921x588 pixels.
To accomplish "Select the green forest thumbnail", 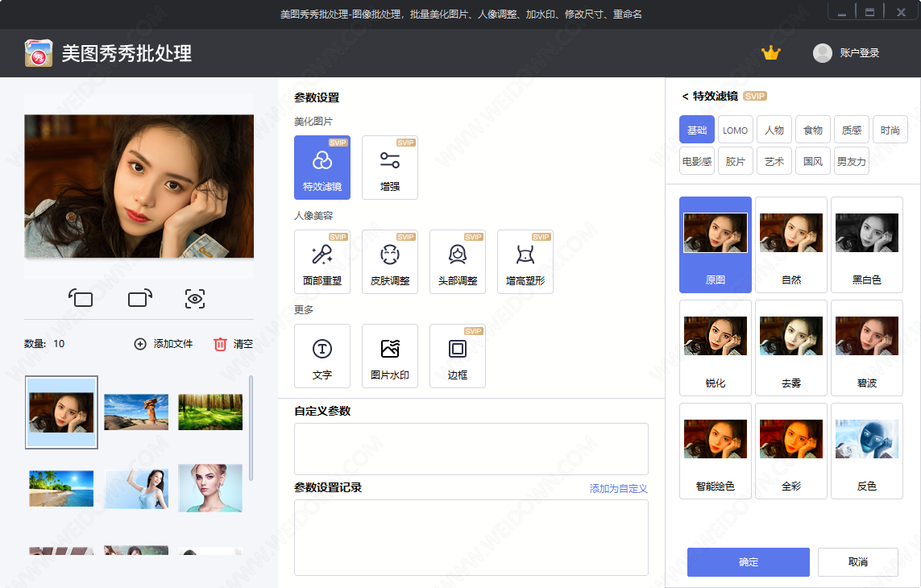I will pyautogui.click(x=210, y=412).
